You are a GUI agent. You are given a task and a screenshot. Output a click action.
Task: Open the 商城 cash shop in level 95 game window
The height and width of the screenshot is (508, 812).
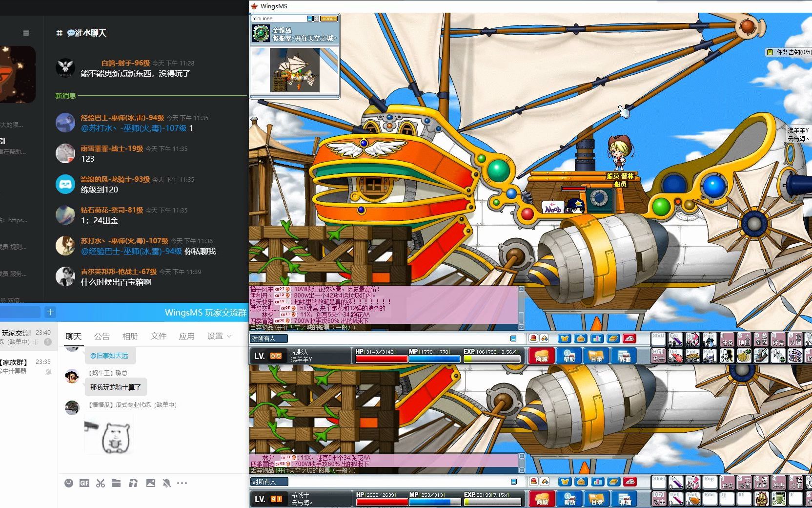[542, 356]
